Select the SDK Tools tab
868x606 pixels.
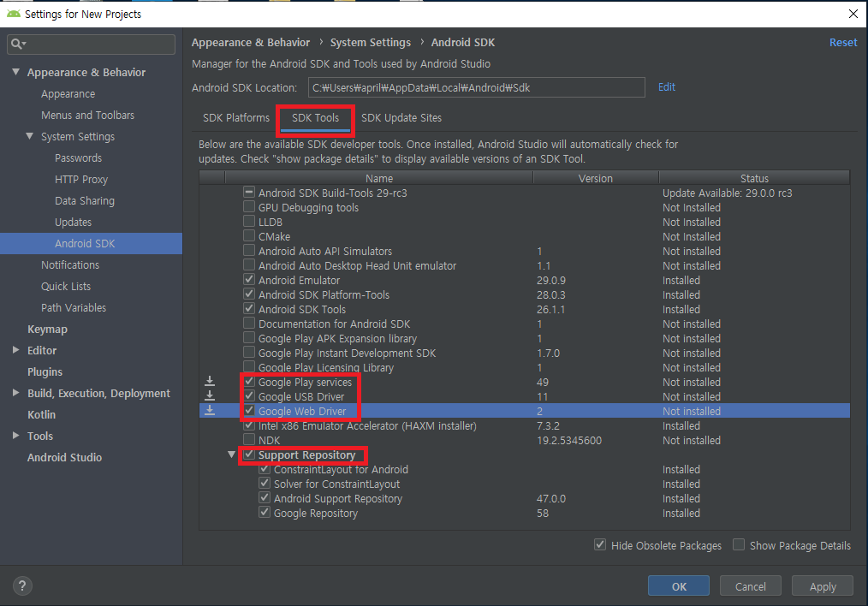(315, 118)
